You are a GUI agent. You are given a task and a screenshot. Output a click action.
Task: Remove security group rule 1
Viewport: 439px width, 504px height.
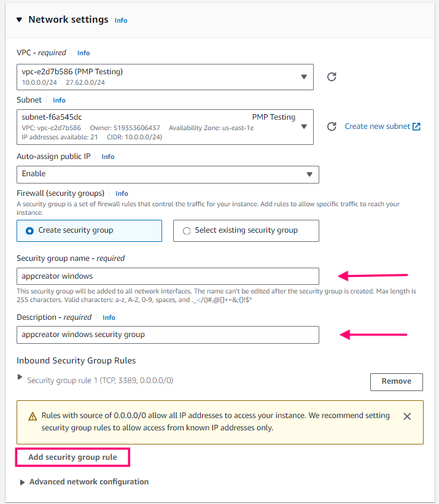pos(396,381)
